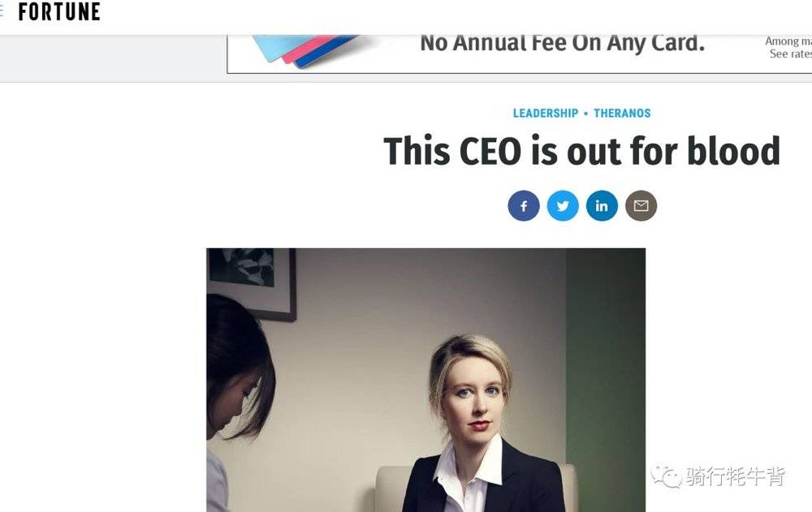Screen dimensions: 812x512
Task: Open the THERANOS topic link
Action: click(x=622, y=114)
